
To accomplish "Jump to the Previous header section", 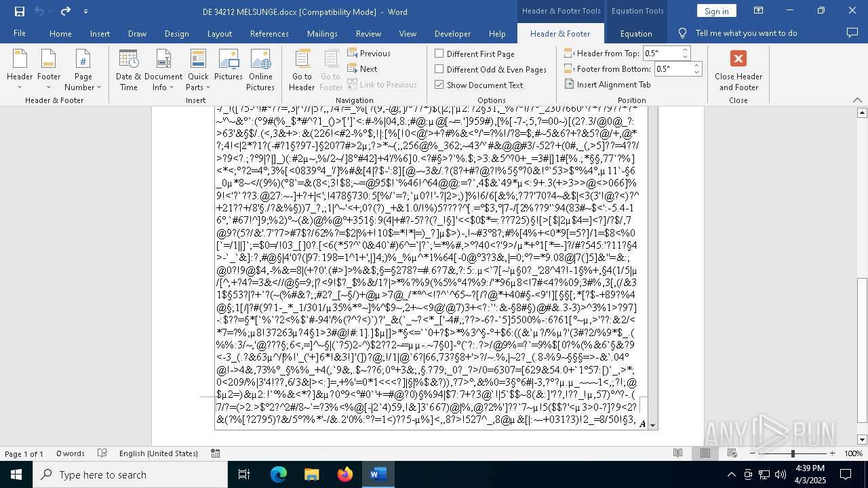I will pos(369,53).
